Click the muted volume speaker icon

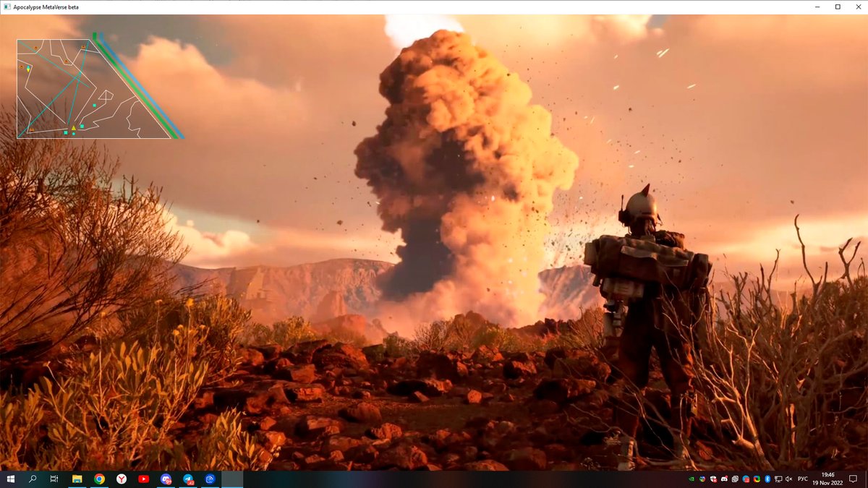[x=789, y=479]
